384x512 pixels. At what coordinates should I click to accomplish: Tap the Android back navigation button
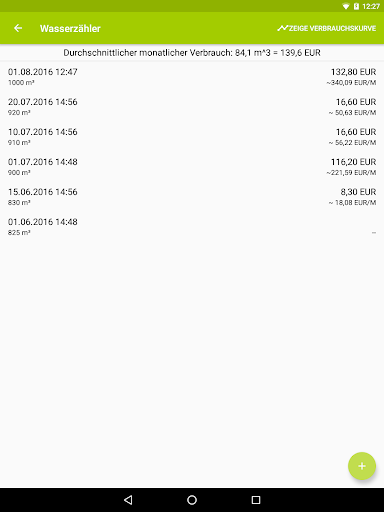(x=128, y=500)
